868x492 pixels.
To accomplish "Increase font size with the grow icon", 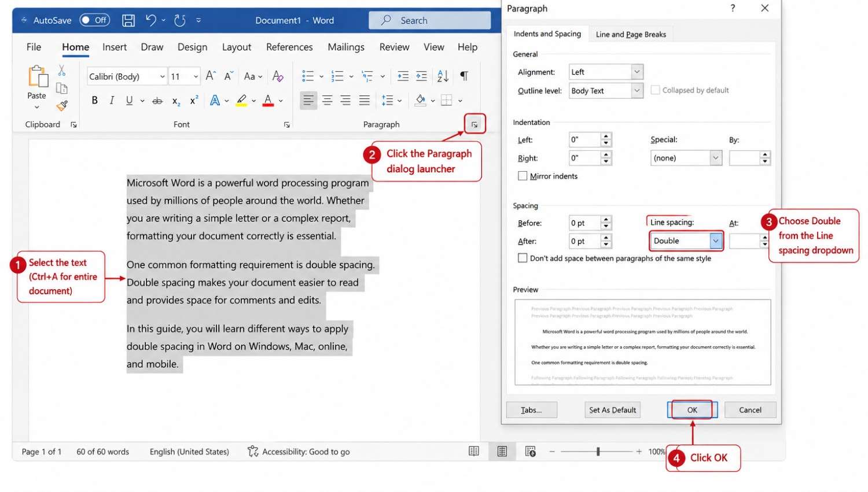I will (211, 76).
